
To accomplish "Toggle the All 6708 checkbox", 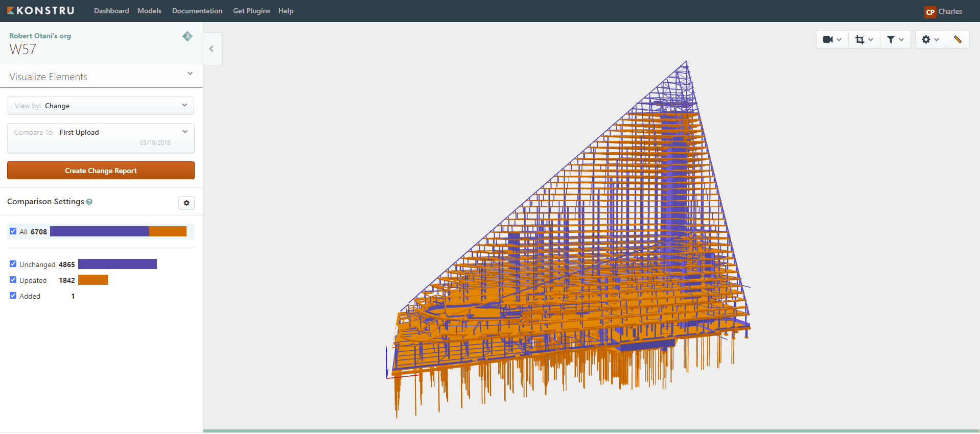I will click(13, 231).
